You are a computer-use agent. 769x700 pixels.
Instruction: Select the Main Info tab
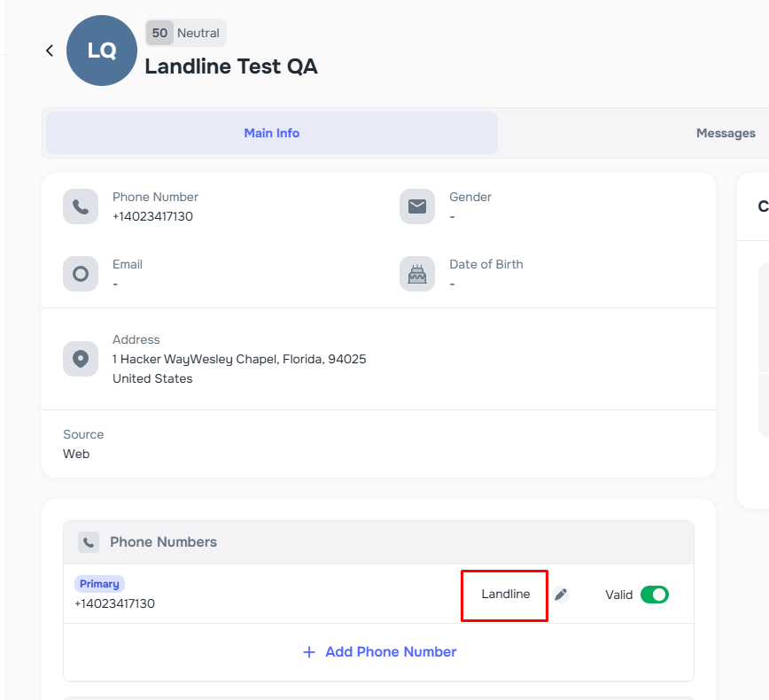coord(271,133)
